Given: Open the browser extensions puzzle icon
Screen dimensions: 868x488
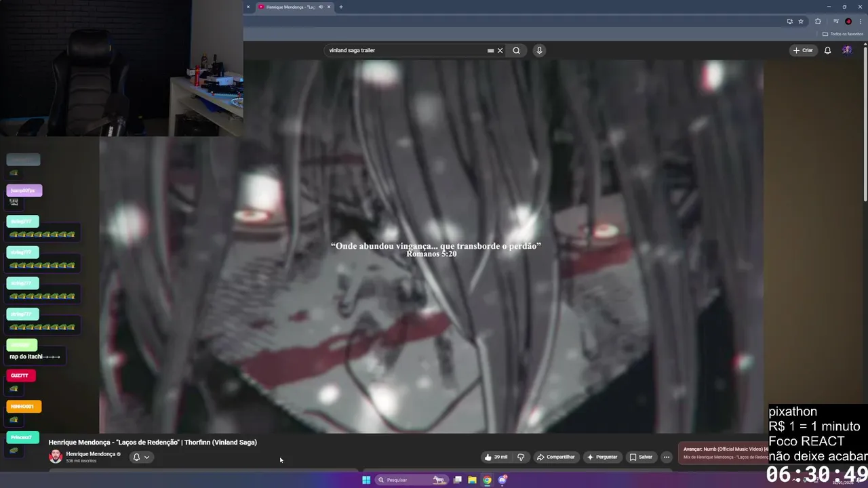Looking at the screenshot, I should pos(818,21).
